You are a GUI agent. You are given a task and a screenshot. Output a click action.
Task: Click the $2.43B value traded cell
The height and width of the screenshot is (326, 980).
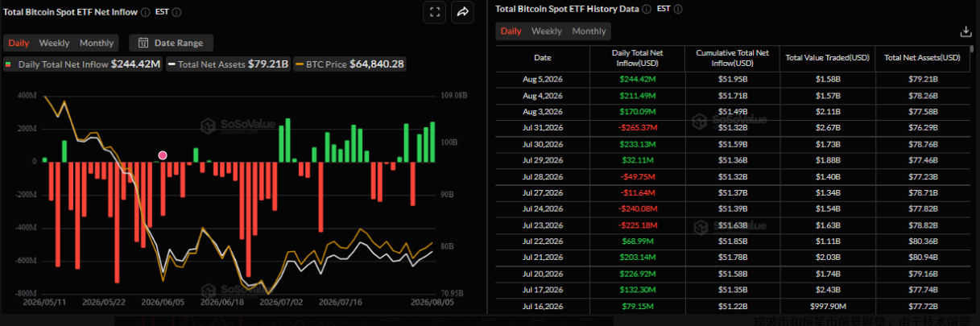(x=828, y=290)
